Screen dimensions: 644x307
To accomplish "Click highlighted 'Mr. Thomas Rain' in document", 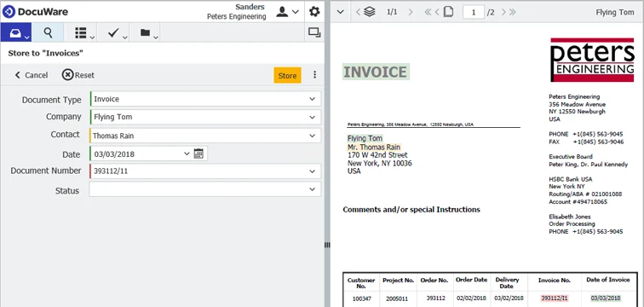I will 374,148.
